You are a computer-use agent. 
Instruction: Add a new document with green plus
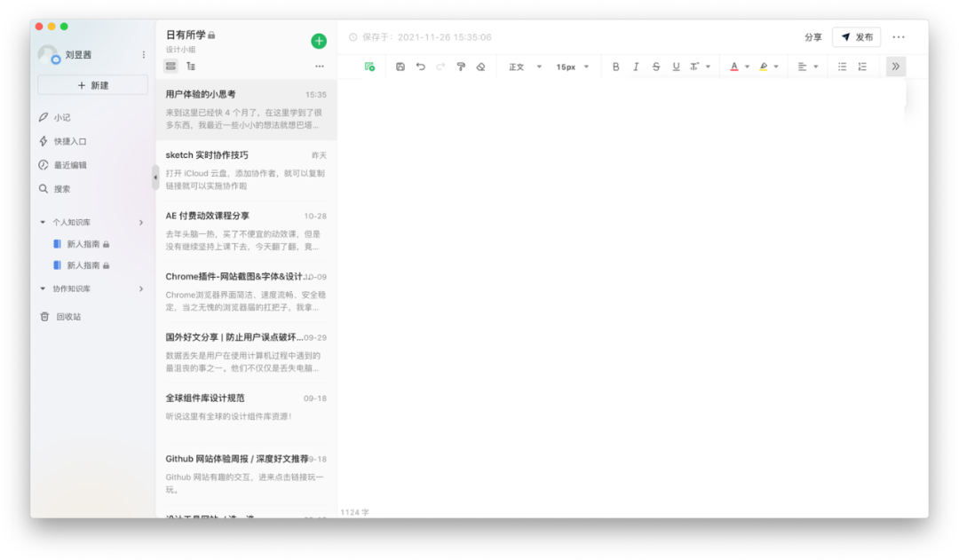[319, 41]
